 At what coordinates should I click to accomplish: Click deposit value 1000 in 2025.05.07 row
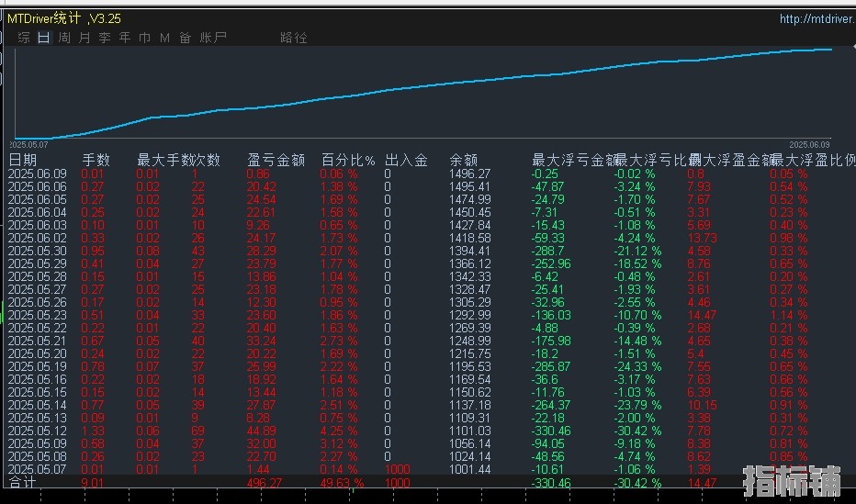[x=398, y=469]
